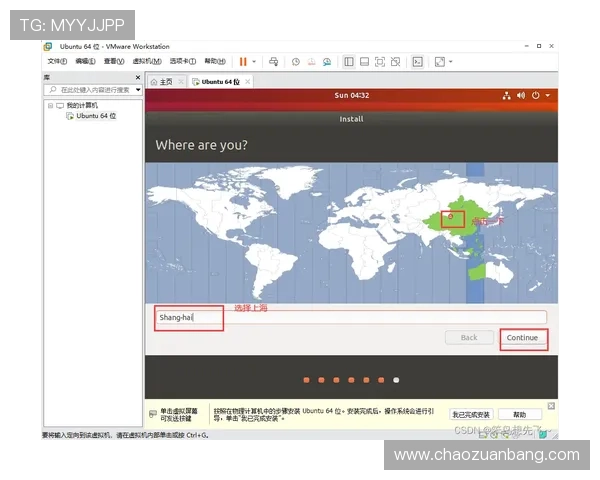Click the 我已完成安装 button

[x=470, y=414]
